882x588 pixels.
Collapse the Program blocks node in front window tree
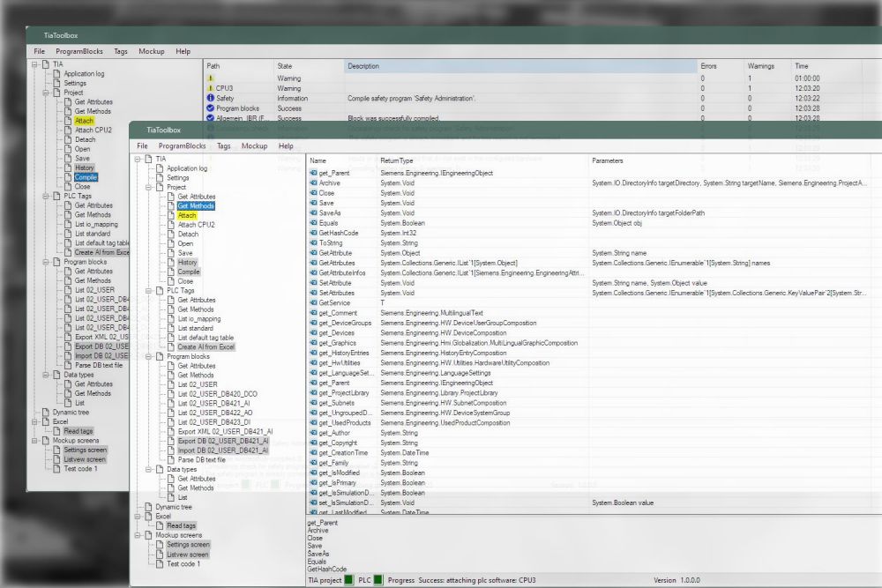(x=148, y=356)
